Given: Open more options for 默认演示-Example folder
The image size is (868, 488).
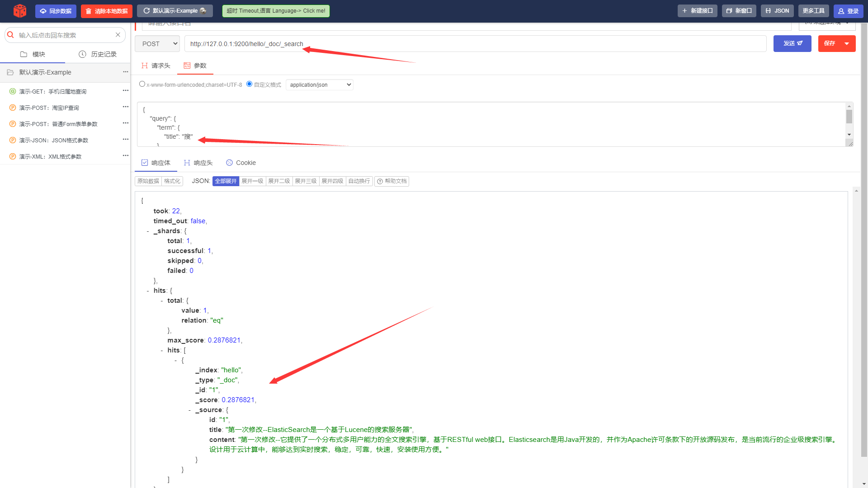Looking at the screenshot, I should tap(126, 72).
